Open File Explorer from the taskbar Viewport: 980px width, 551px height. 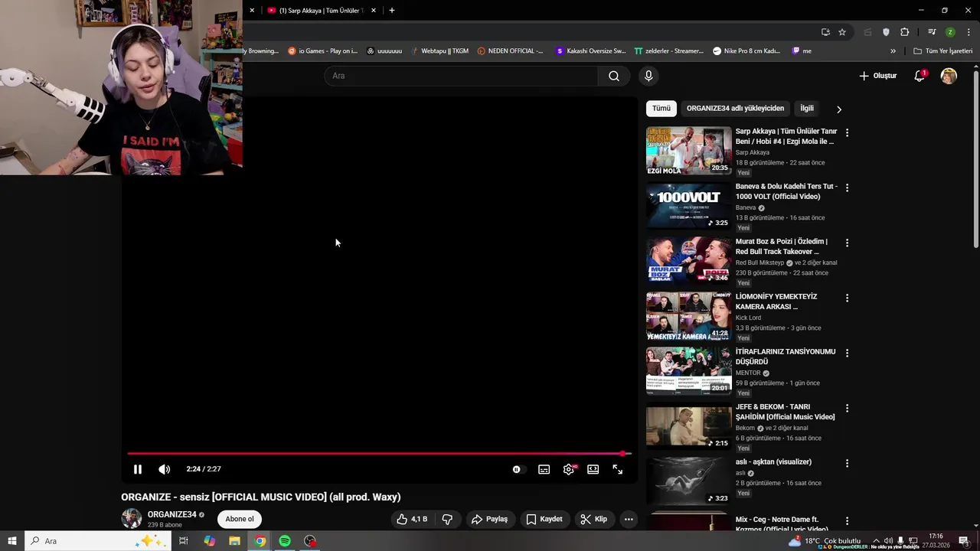click(234, 541)
